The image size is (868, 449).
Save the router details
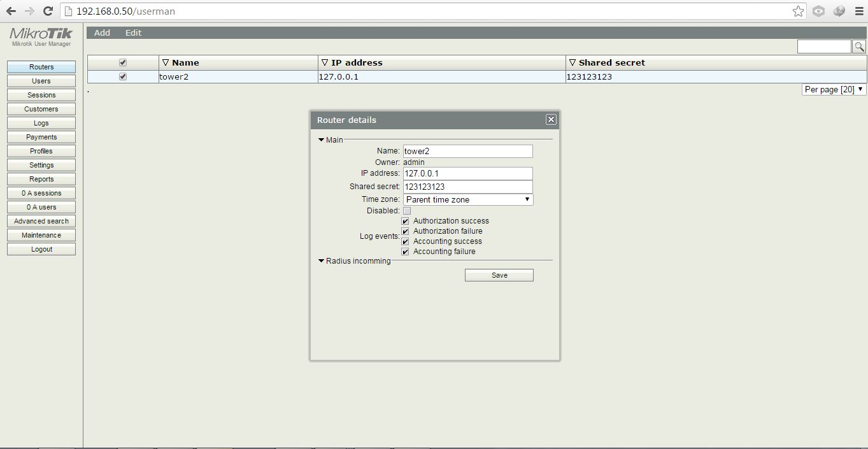click(x=499, y=275)
